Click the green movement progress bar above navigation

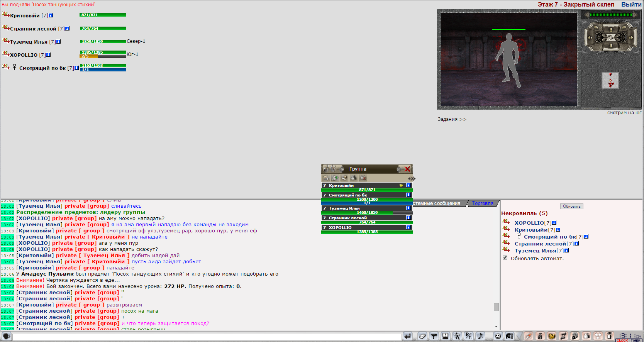point(611,15)
